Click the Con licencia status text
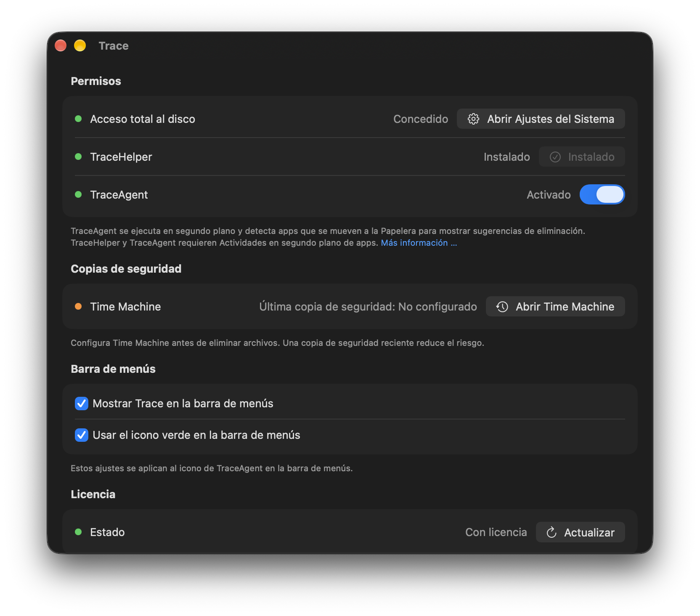Image resolution: width=700 pixels, height=616 pixels. pyautogui.click(x=496, y=532)
